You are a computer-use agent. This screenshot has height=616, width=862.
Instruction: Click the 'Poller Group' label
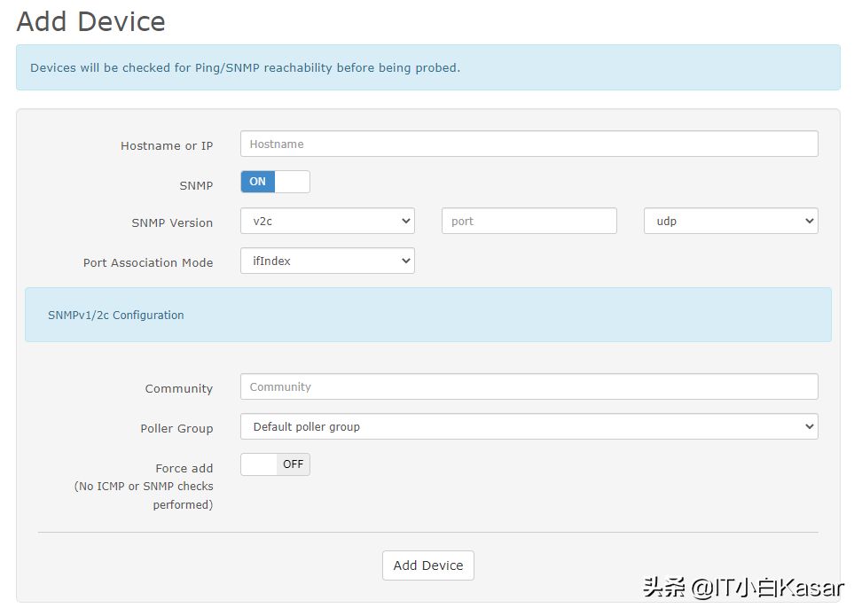click(x=176, y=429)
